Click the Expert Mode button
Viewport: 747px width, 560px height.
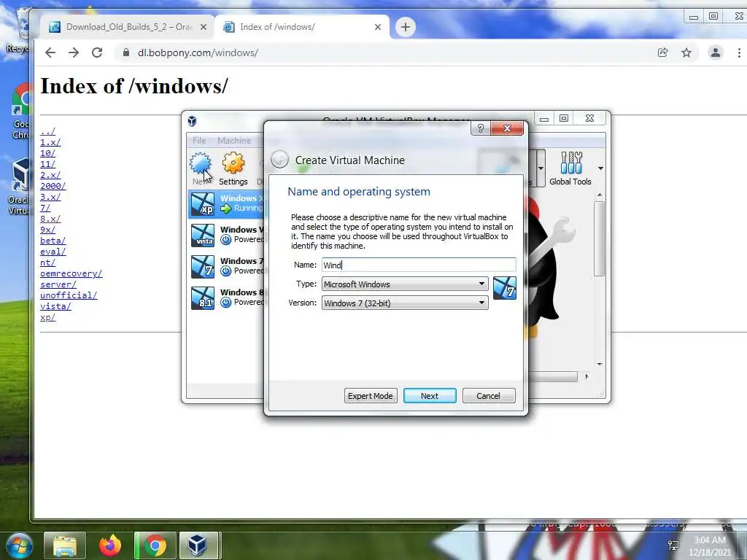[x=370, y=396]
